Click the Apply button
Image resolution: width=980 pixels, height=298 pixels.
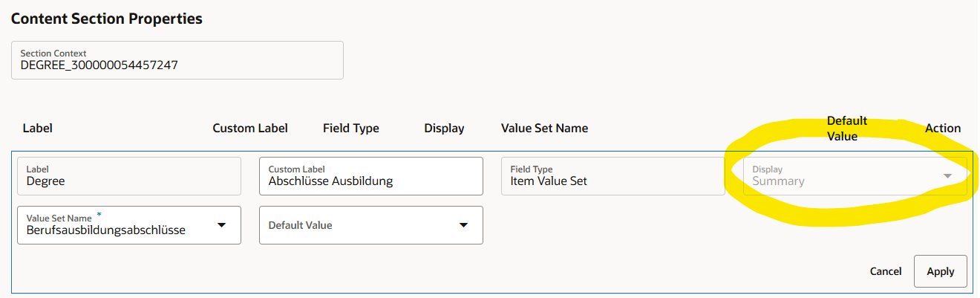point(940,271)
